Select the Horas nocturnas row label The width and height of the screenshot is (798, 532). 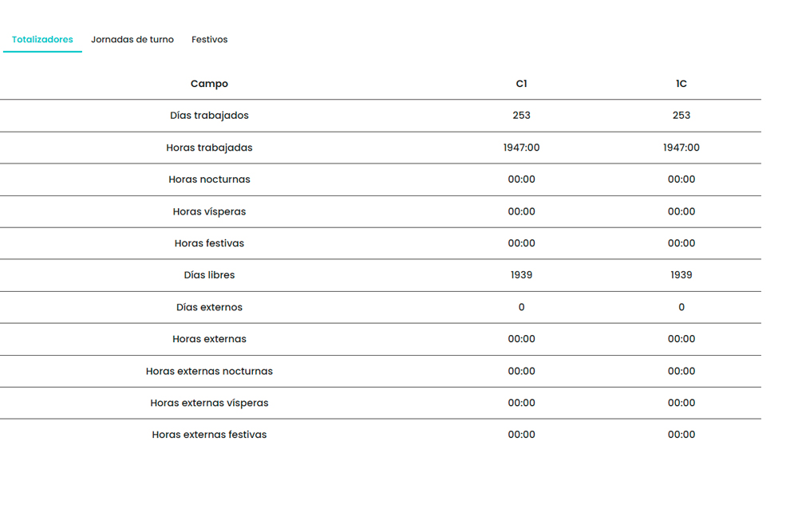pos(209,179)
